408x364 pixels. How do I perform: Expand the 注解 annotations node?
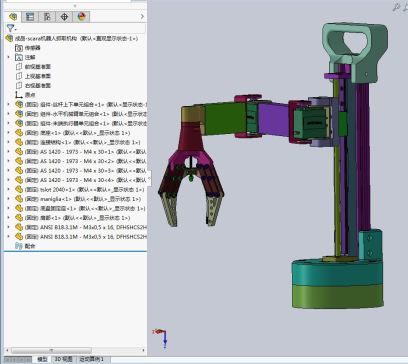tap(8, 57)
